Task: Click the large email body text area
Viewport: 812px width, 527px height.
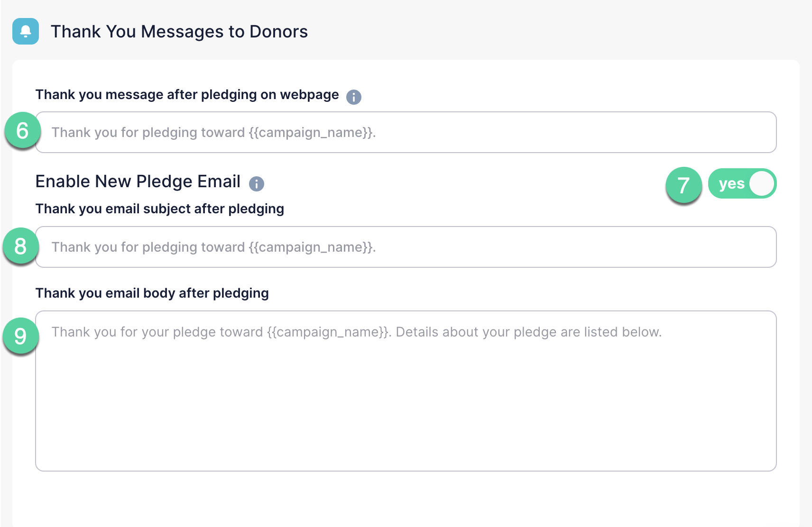Action: click(406, 389)
